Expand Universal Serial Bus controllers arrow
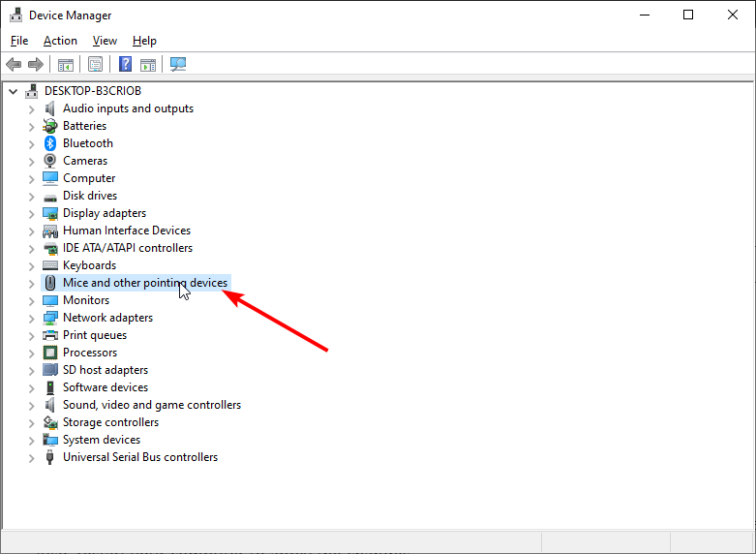 point(31,458)
